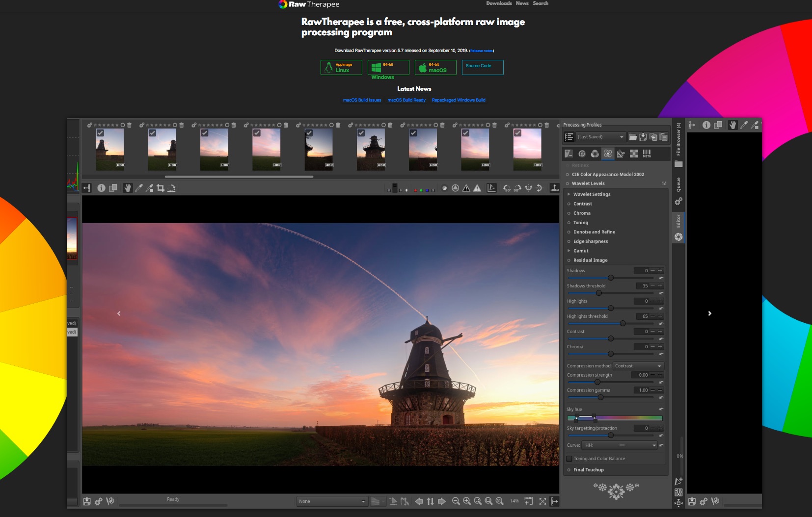Image resolution: width=812 pixels, height=517 pixels.
Task: Expand the Wavelet Settings section
Action: coord(569,194)
